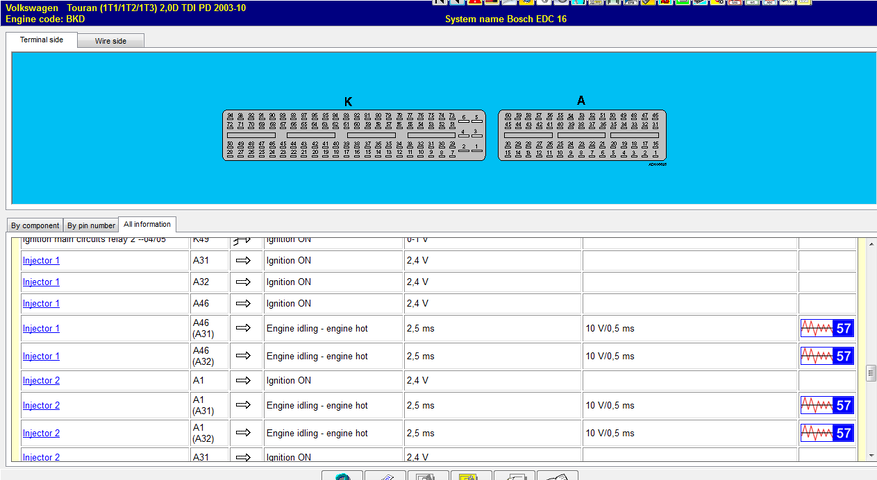Click the Volkswagen Touran vehicle title text

pyautogui.click(x=125, y=8)
